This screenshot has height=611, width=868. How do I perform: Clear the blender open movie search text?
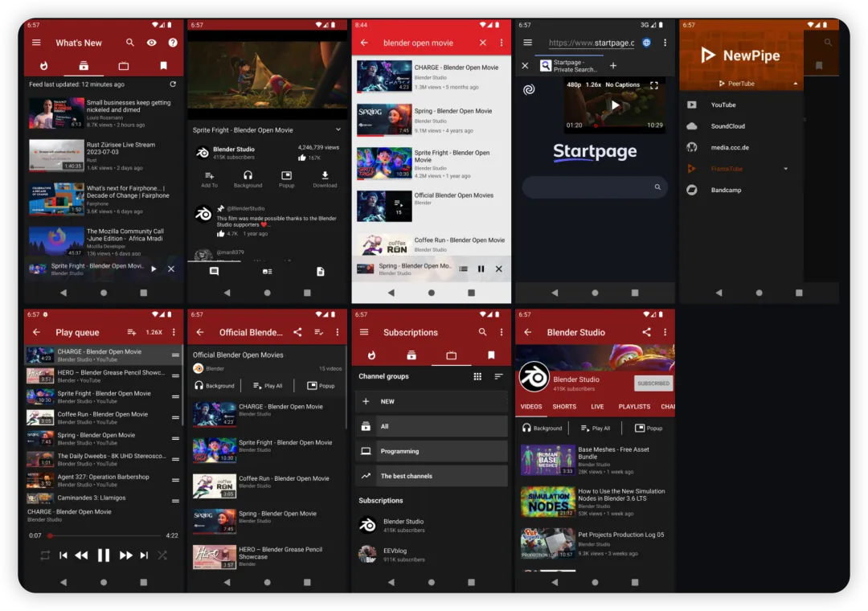point(483,43)
